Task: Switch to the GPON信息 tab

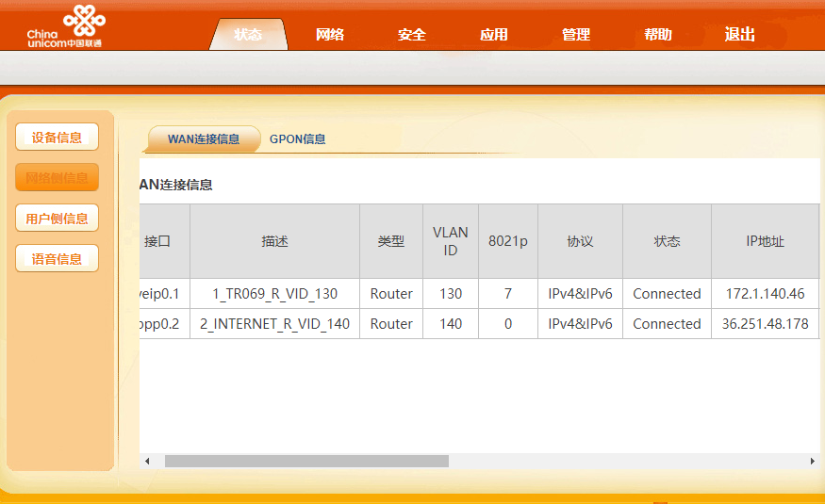Action: pyautogui.click(x=297, y=139)
